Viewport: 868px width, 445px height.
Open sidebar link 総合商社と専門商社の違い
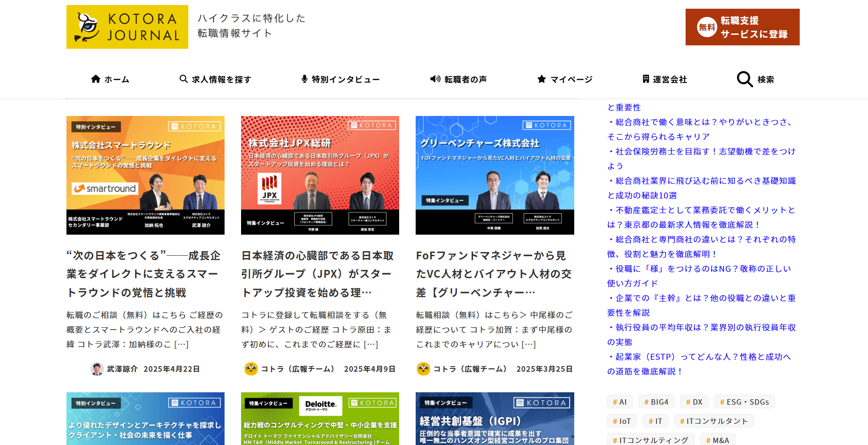pos(702,247)
